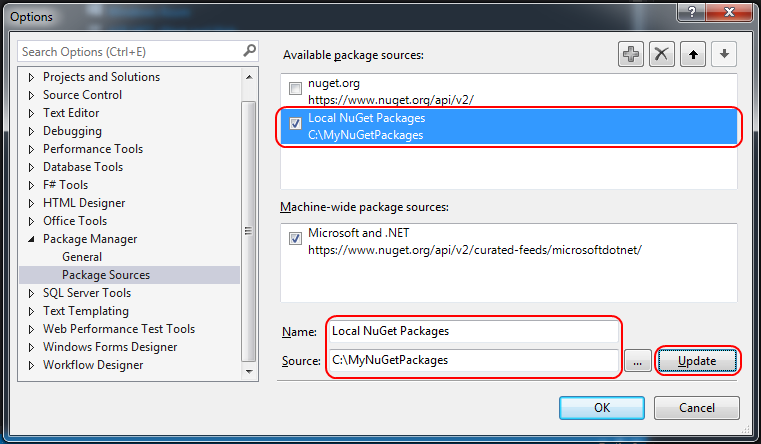
Task: Uncheck the Local NuGet Packages checkbox
Action: pos(295,123)
